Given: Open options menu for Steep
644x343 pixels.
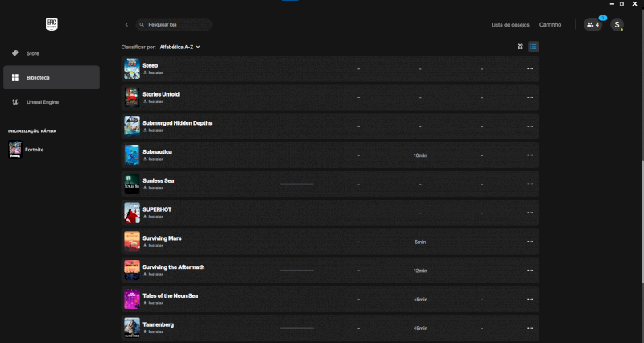Looking at the screenshot, I should point(530,68).
